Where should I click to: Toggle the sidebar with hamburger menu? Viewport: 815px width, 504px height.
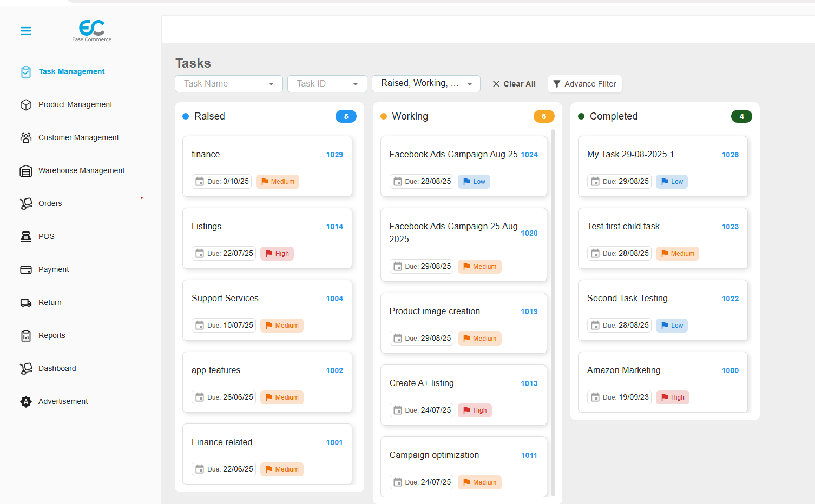(26, 31)
